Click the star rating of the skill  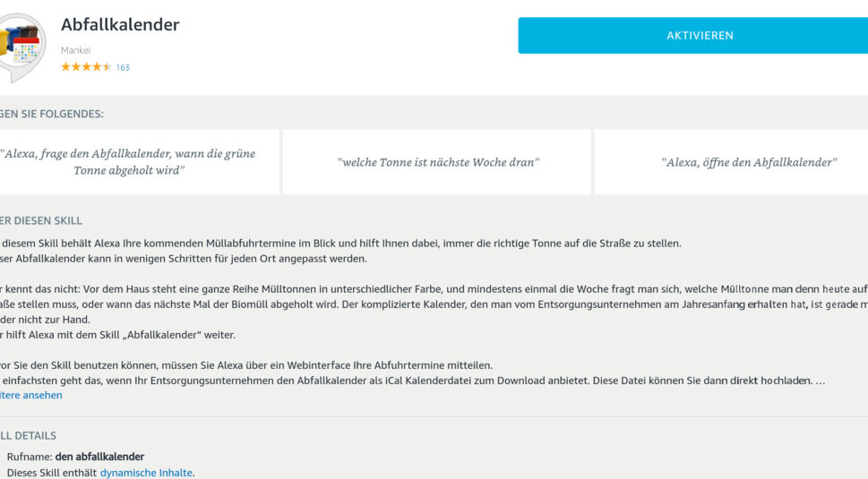click(x=86, y=67)
